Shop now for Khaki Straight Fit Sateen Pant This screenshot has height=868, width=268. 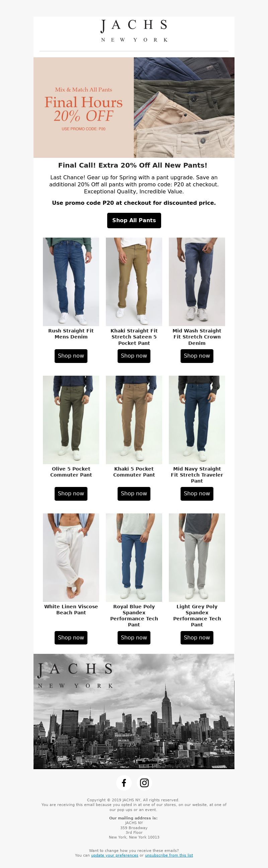134,356
